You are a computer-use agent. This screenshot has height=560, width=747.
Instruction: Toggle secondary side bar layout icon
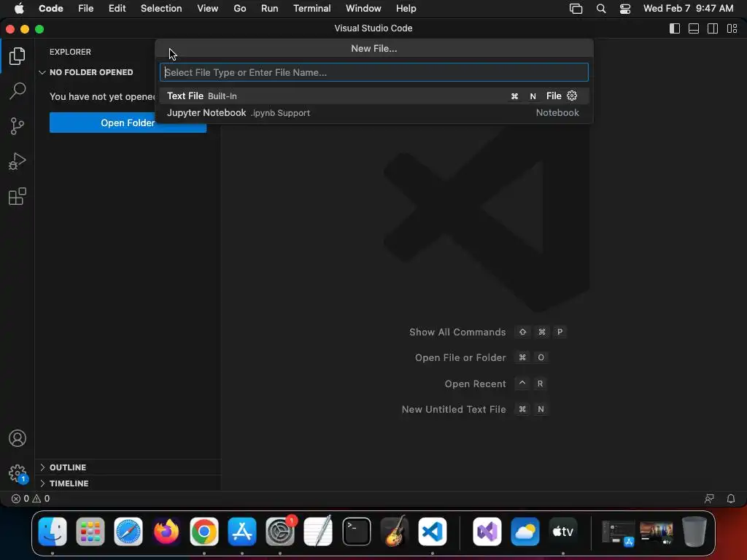coord(713,28)
